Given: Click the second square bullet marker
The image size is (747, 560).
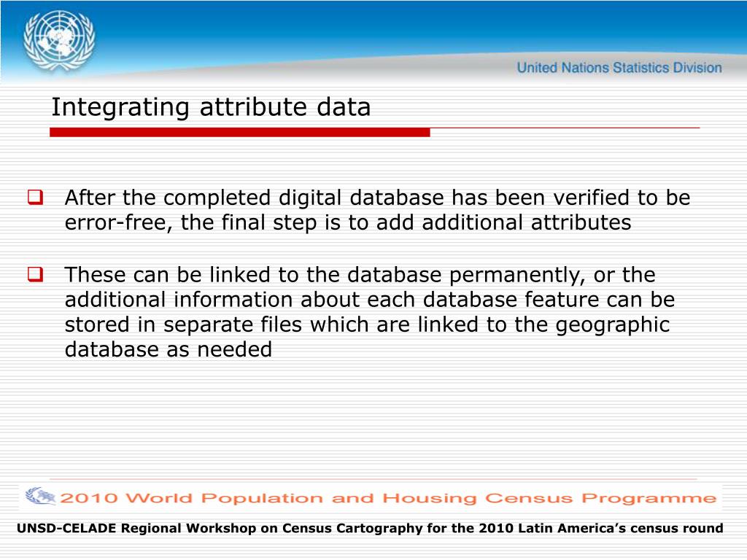Looking at the screenshot, I should coord(35,275).
